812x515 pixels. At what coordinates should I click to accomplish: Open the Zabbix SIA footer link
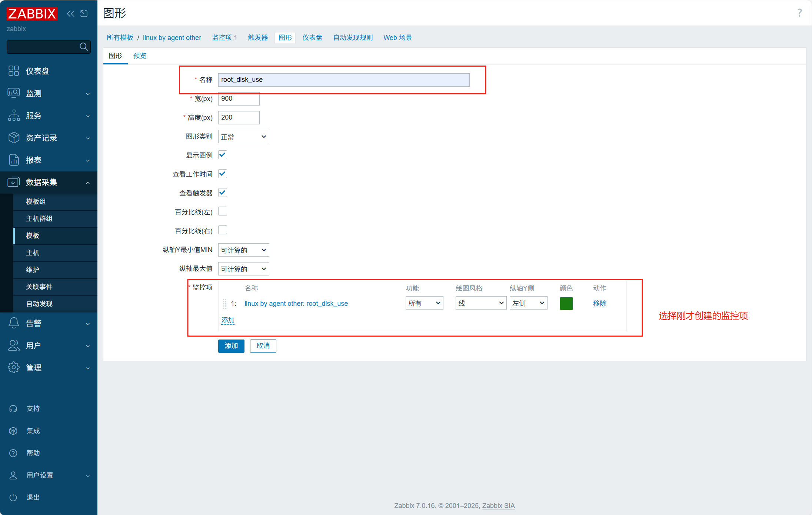(x=498, y=505)
